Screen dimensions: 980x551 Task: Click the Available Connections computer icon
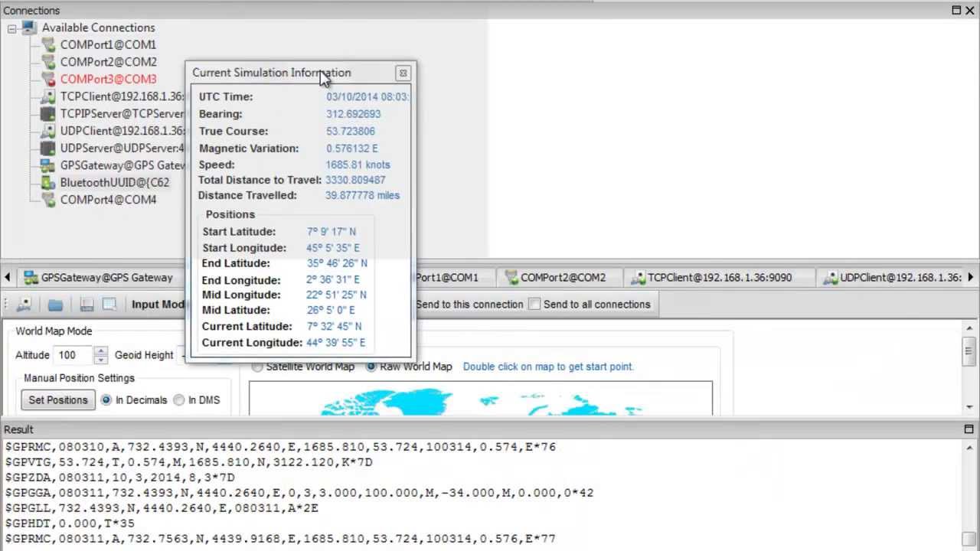[29, 28]
